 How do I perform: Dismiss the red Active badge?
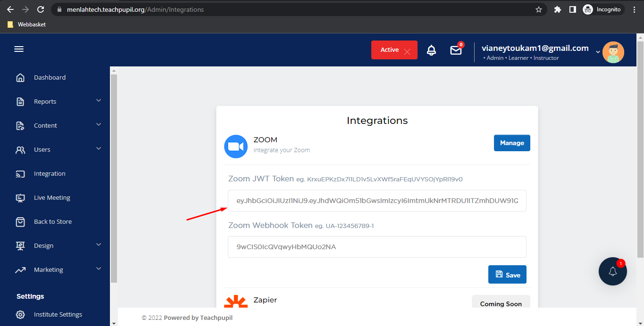pyautogui.click(x=407, y=52)
